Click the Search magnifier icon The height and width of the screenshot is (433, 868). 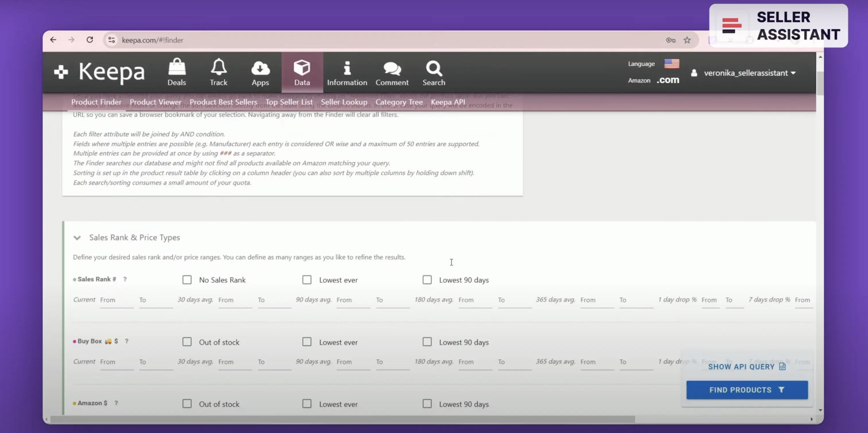coord(434,68)
